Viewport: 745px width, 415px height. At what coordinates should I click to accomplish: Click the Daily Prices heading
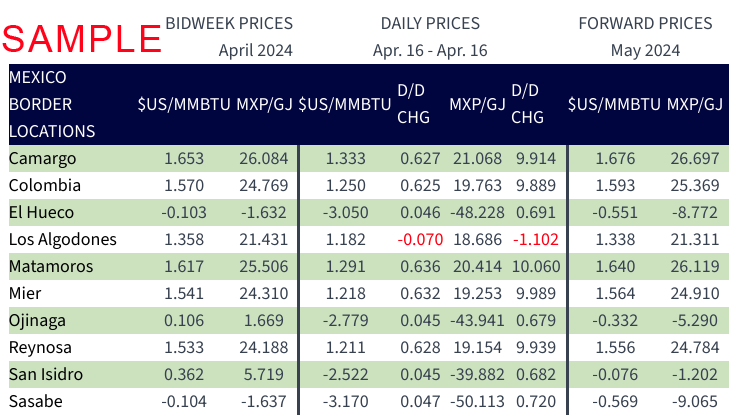tap(430, 23)
